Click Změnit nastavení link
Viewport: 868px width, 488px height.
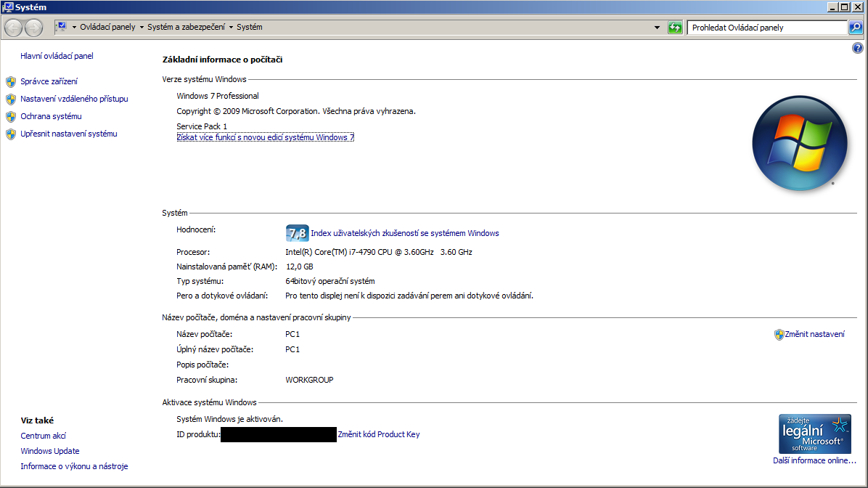coord(815,334)
